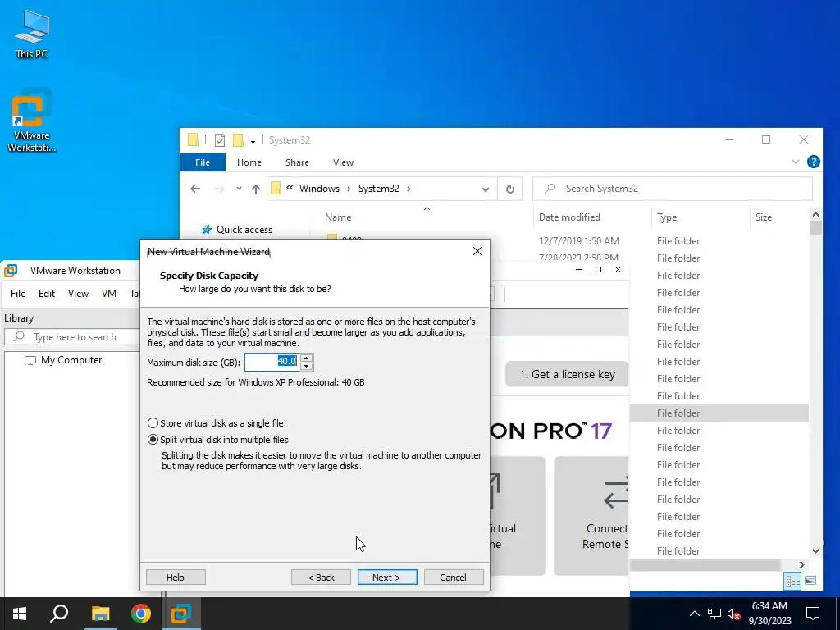The width and height of the screenshot is (840, 630).
Task: Click Connect Remote Server tile in VMware
Action: (591, 515)
